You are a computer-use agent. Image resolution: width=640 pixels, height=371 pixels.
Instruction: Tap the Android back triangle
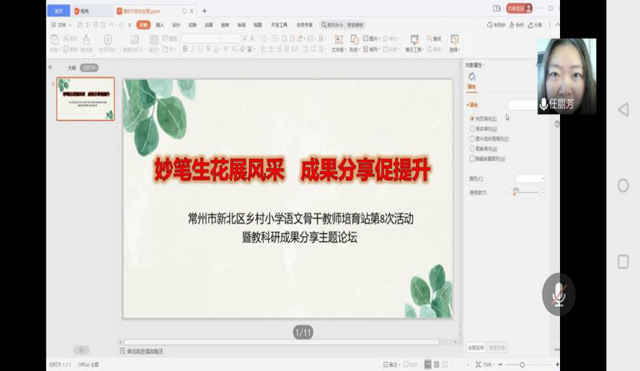(623, 109)
